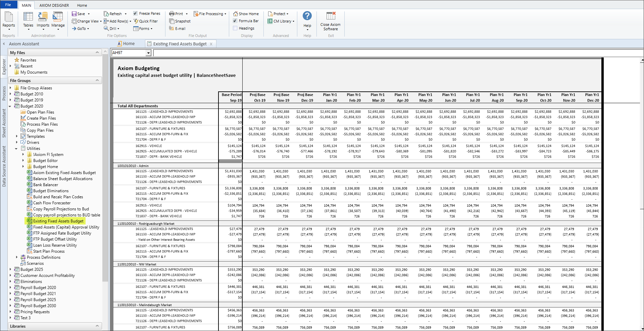This screenshot has width=644, height=331.
Task: Collapse the My Files panel section
Action: point(97,52)
